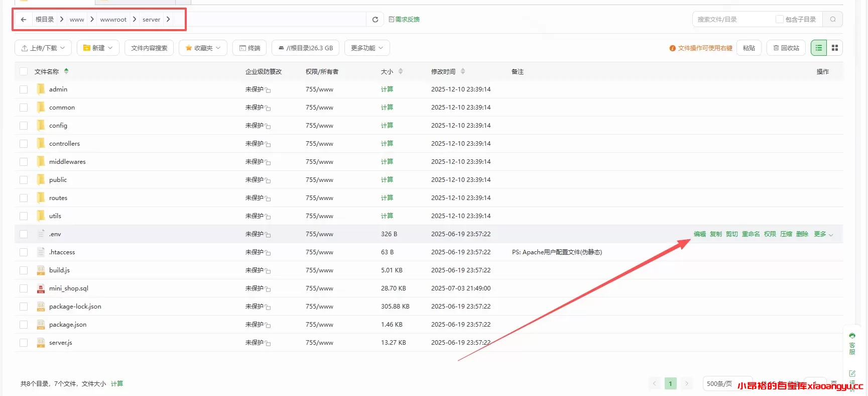
Task: Click 删除 delete on .env row
Action: tap(802, 234)
